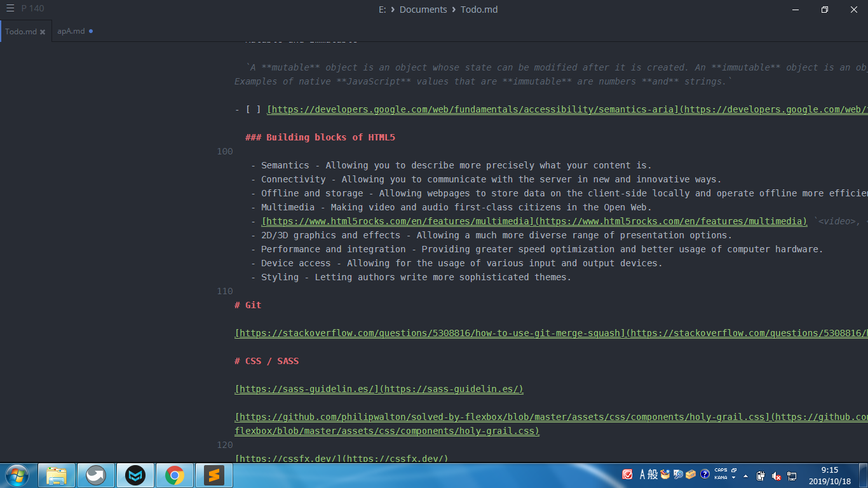Viewport: 868px width, 488px height.
Task: Open the cssfx.dev link
Action: point(341,458)
